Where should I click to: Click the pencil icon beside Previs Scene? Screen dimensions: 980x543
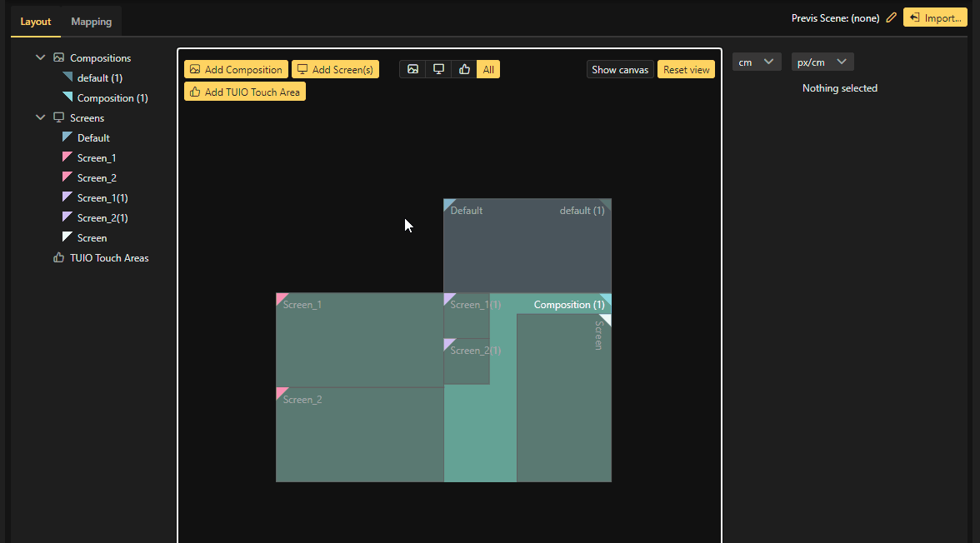pos(892,17)
